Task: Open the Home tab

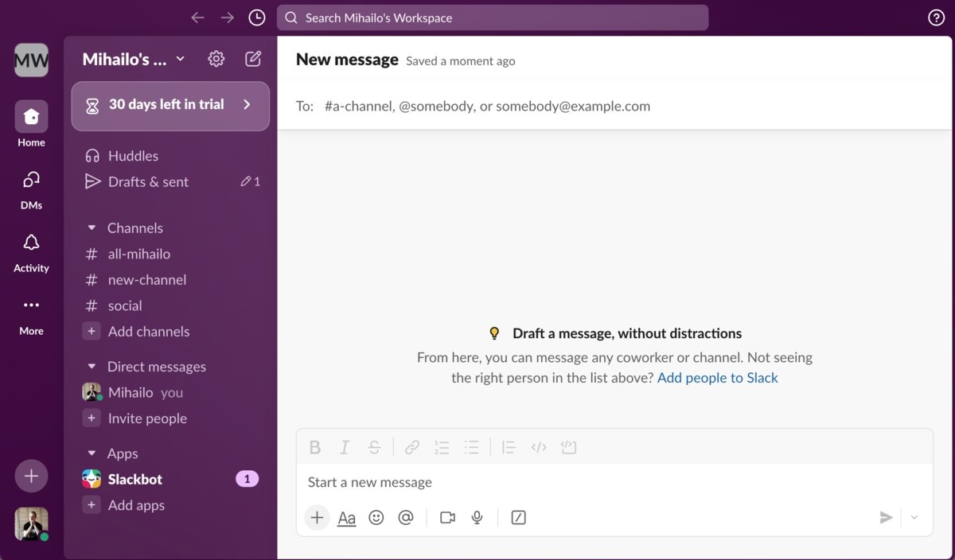Action: click(x=31, y=124)
